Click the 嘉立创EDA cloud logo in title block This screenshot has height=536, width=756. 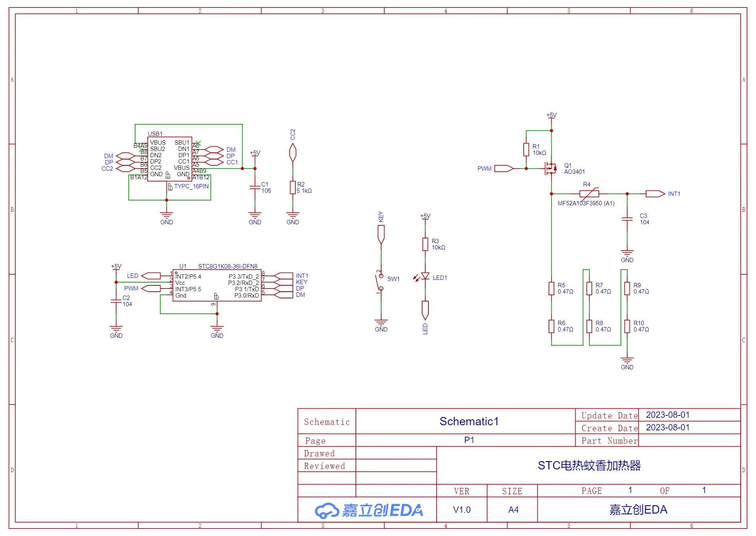pos(369,510)
